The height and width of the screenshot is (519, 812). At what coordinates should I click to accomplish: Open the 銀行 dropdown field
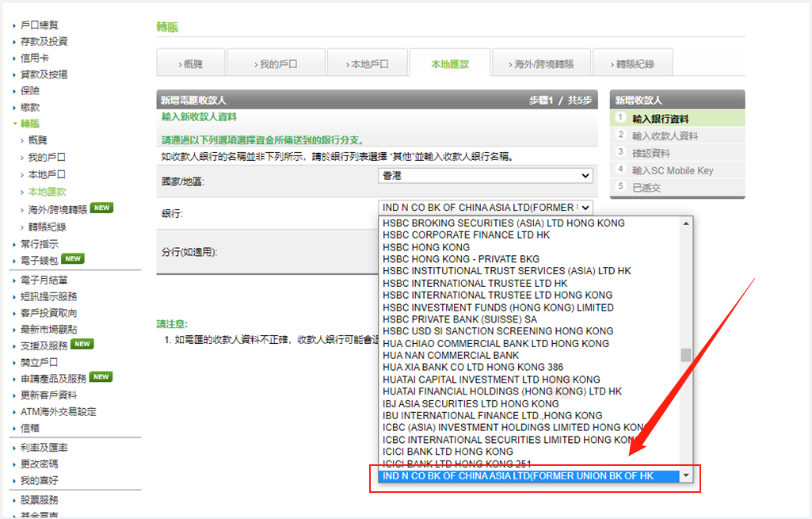coord(486,207)
